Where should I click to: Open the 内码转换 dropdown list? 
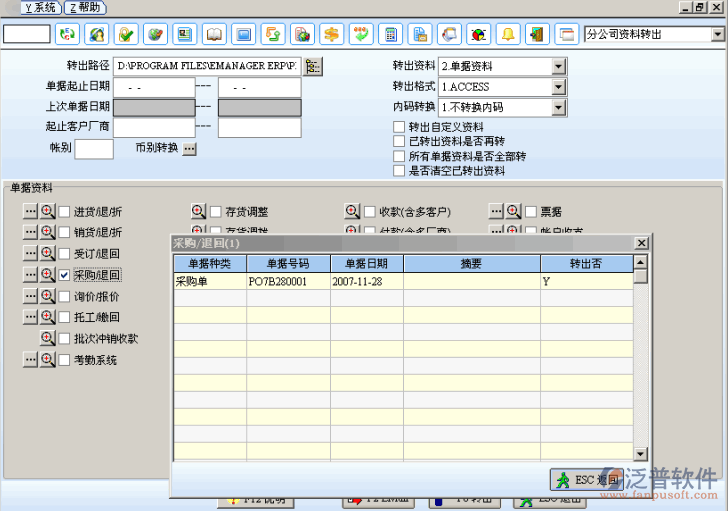[x=559, y=107]
